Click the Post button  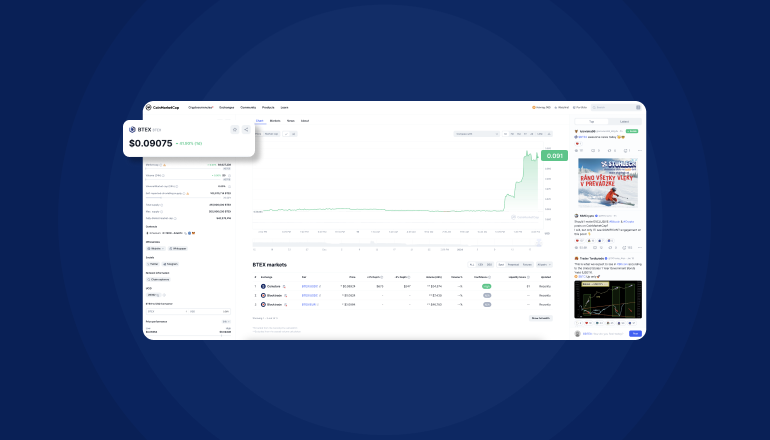click(x=635, y=333)
